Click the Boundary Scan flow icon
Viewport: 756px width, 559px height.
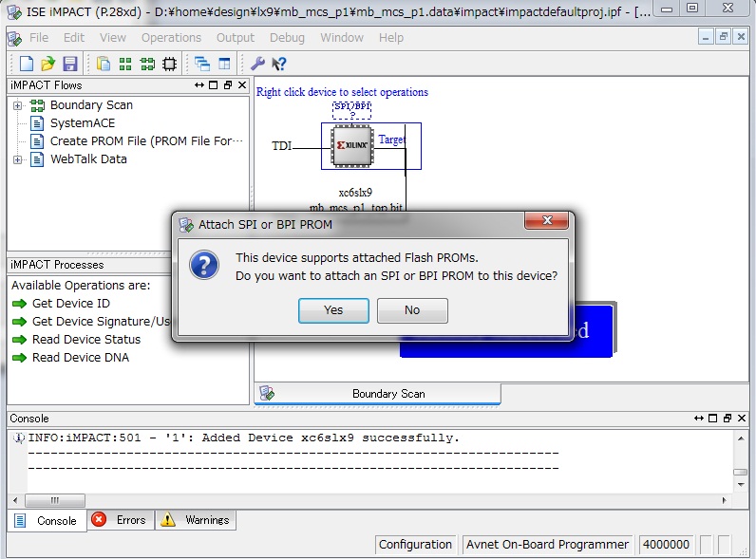pos(37,105)
